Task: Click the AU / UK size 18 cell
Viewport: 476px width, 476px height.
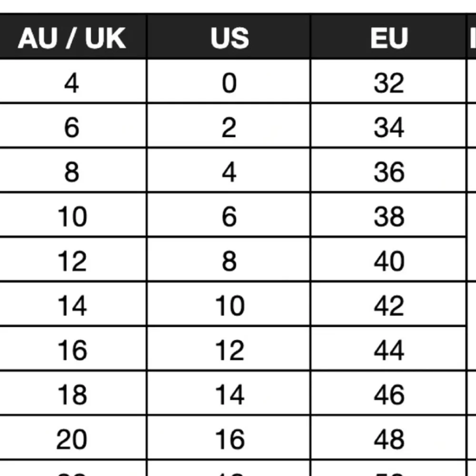Action: (72, 393)
